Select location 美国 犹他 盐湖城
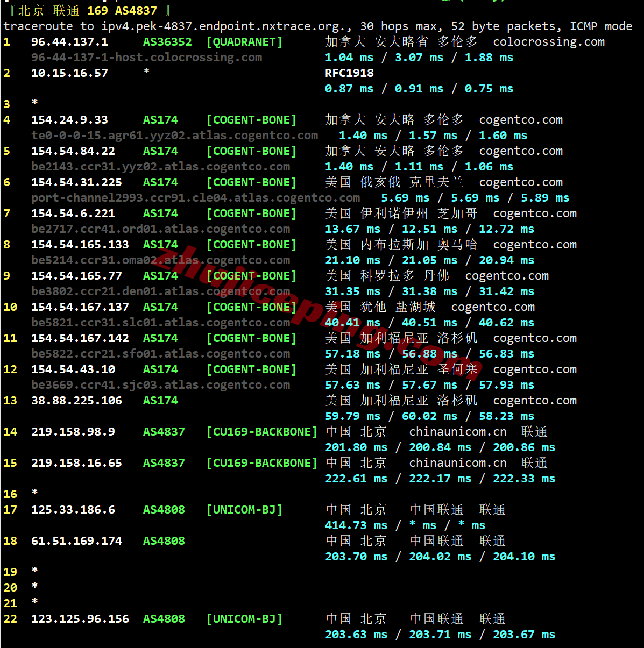Viewport: 644px width, 648px height. pos(380,307)
